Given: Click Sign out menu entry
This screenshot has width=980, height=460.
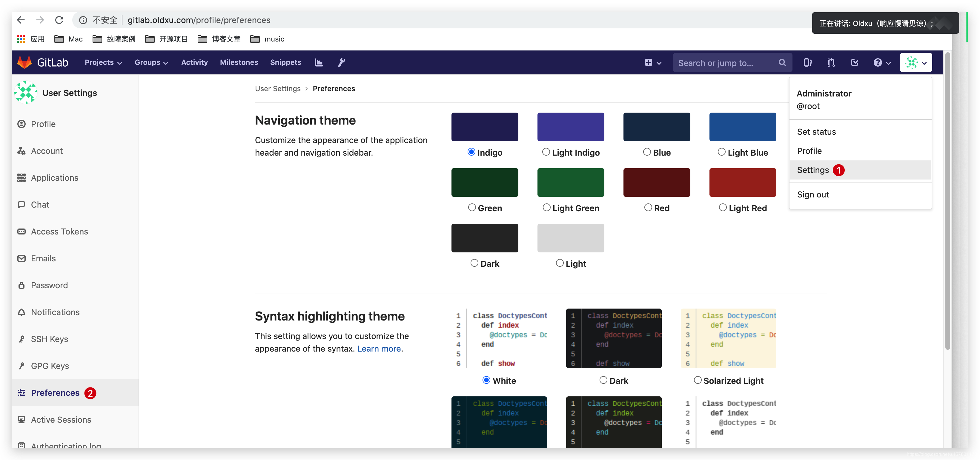Looking at the screenshot, I should click(812, 194).
